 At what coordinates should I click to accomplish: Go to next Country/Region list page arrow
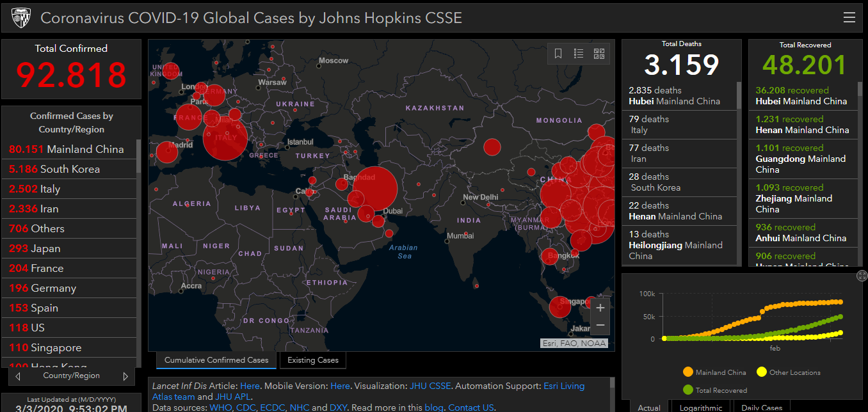125,376
